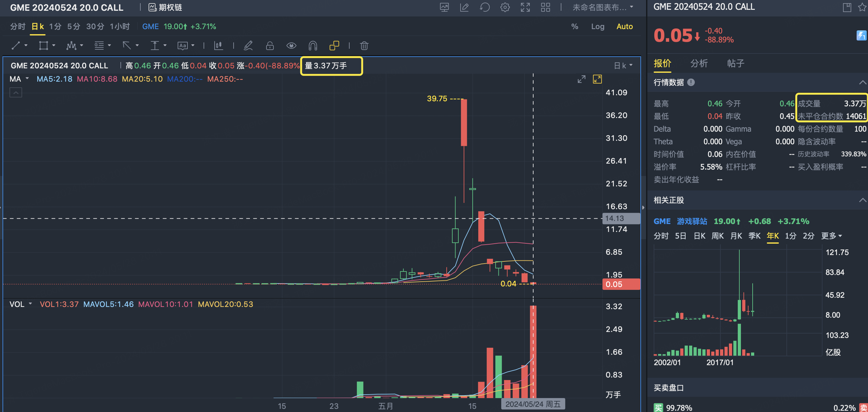Image resolution: width=868 pixels, height=412 pixels.
Task: Switch to the 30分 chart timeframe
Action: point(95,26)
